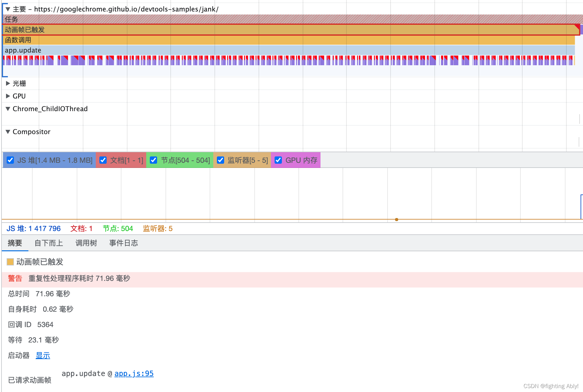Uncheck the 监听器 listeners checkbox
This screenshot has width=583, height=392.
221,160
